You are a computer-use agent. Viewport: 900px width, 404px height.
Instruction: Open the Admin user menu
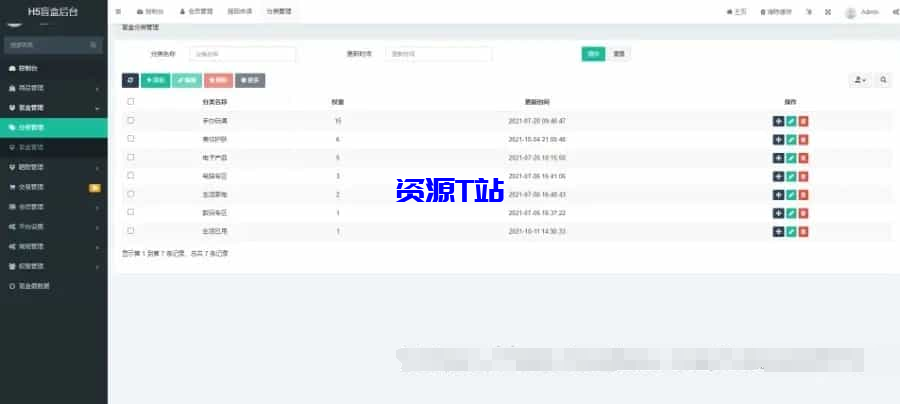tap(862, 12)
